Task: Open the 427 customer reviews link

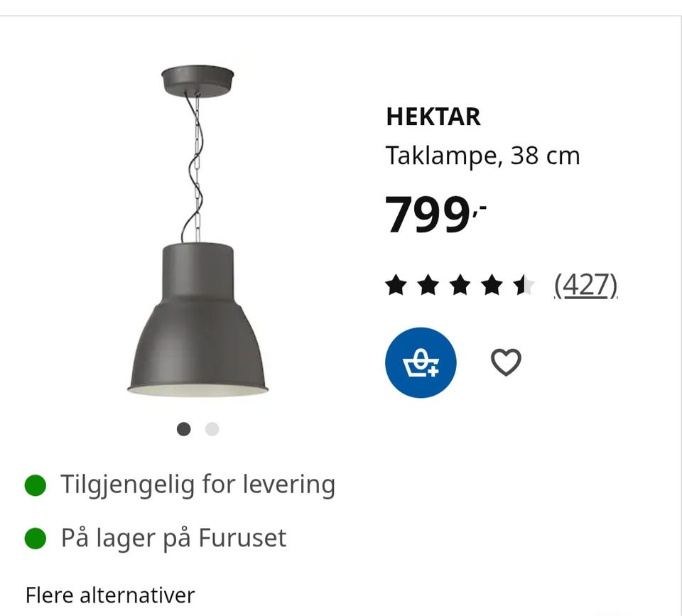Action: click(585, 286)
